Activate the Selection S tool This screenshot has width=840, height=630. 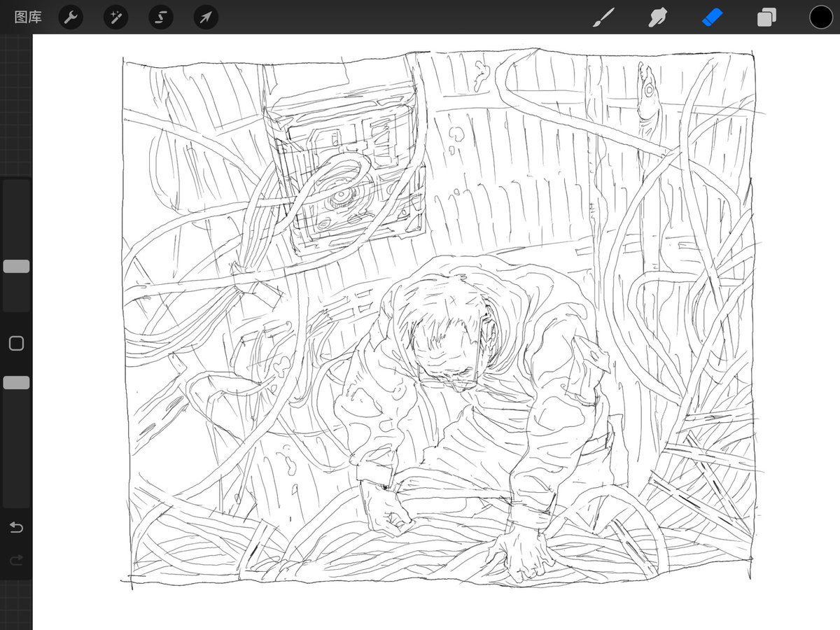coord(161,17)
